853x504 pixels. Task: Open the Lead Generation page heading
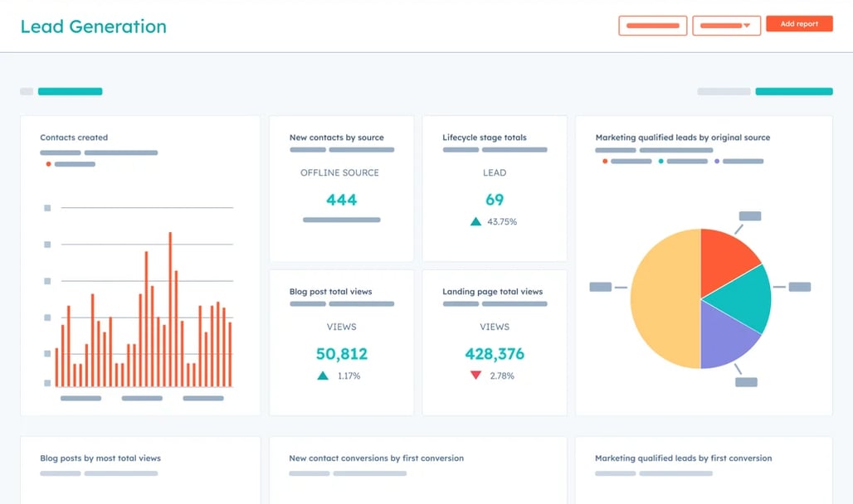(x=93, y=26)
